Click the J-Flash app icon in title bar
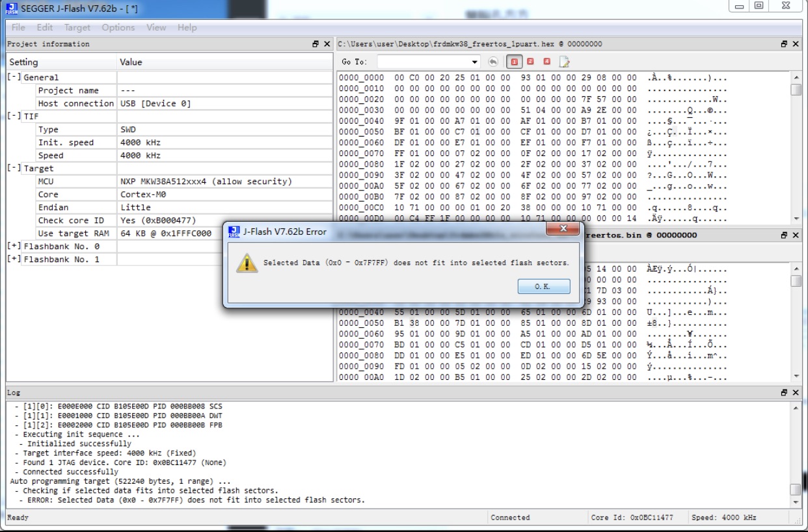Image resolution: width=808 pixels, height=532 pixels. (12, 8)
